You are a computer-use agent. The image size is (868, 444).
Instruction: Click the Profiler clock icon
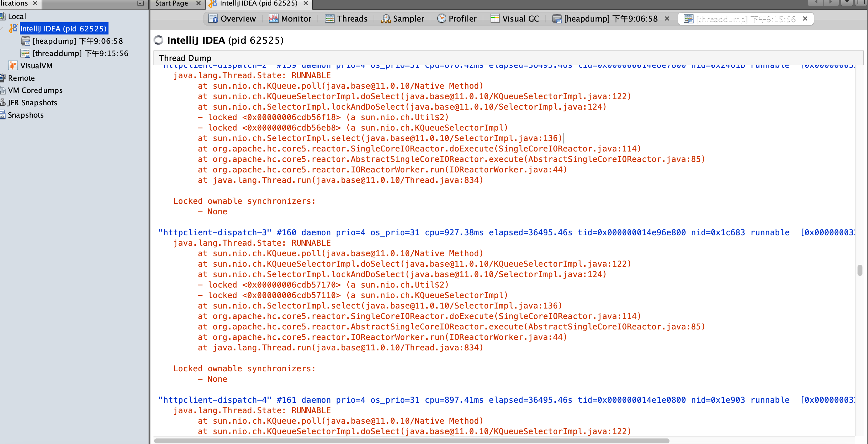(x=441, y=18)
